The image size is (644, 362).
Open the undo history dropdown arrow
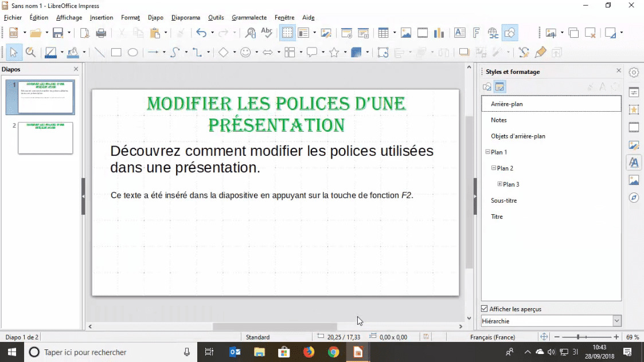tap(212, 33)
